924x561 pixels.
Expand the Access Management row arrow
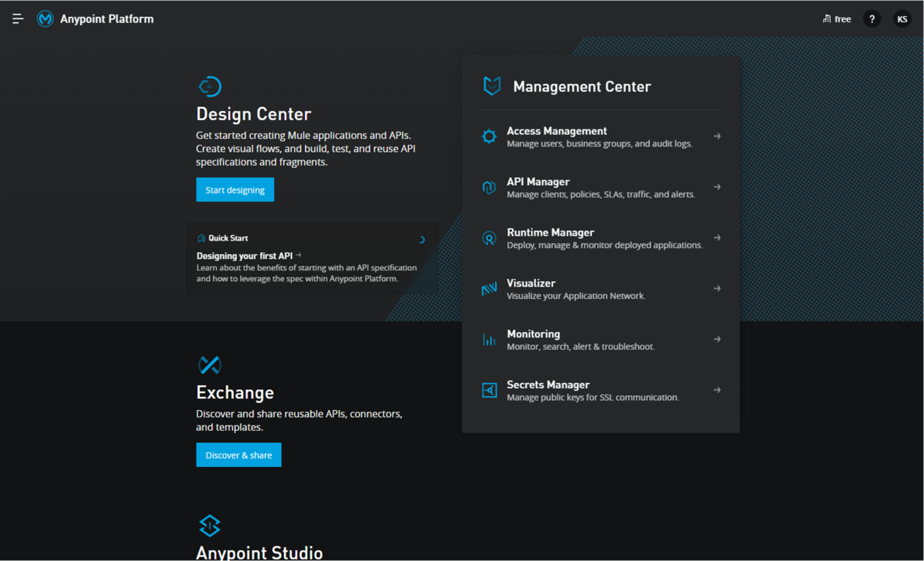[717, 136]
